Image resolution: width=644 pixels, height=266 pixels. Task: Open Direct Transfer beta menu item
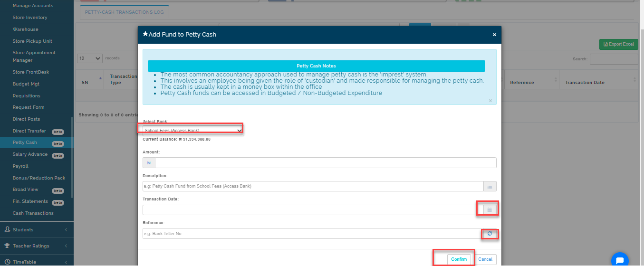29,131
